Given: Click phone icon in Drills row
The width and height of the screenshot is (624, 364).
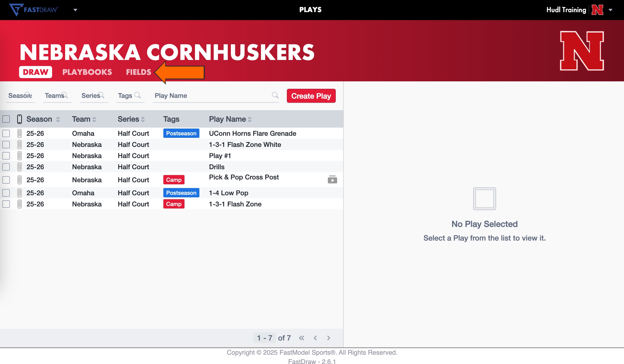Looking at the screenshot, I should [19, 167].
